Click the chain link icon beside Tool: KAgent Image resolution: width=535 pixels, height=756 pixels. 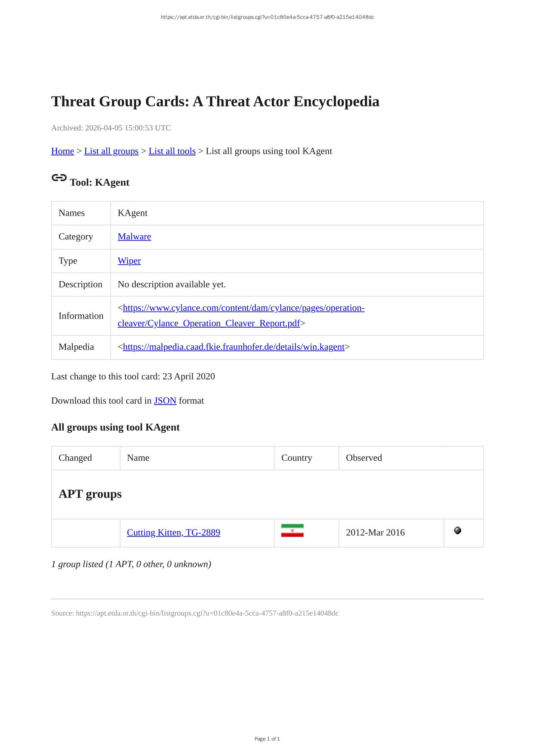point(59,178)
